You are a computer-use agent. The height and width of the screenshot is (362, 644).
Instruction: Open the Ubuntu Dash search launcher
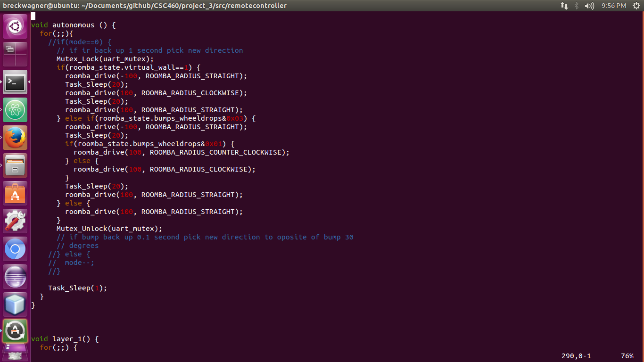(16, 26)
